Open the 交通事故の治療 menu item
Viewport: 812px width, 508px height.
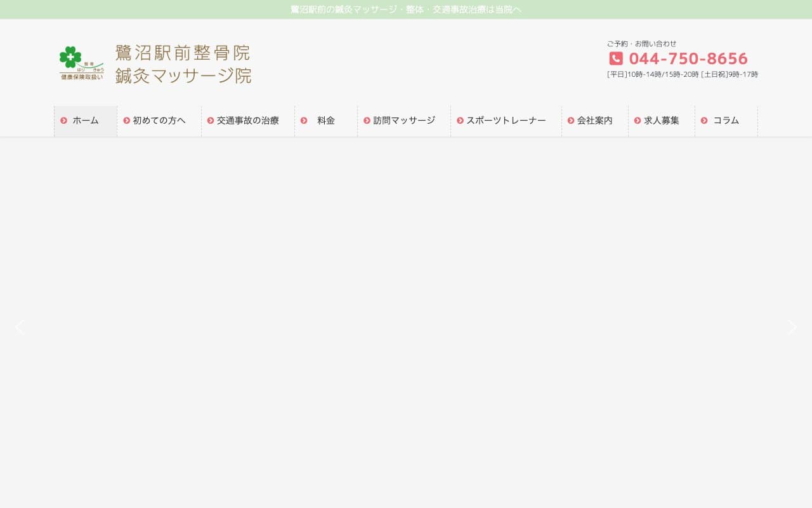click(x=247, y=121)
